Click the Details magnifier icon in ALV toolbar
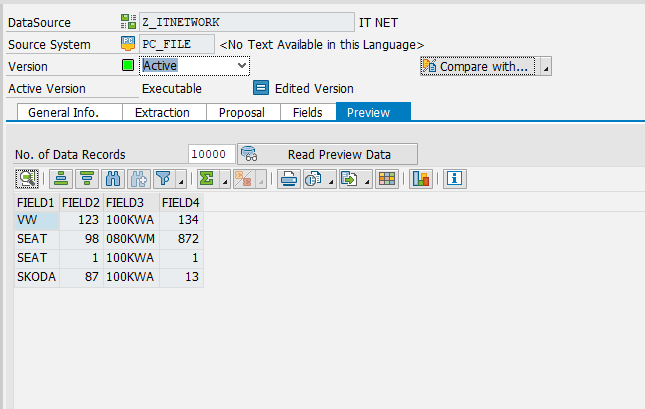Image resolution: width=645 pixels, height=409 pixels. click(27, 179)
